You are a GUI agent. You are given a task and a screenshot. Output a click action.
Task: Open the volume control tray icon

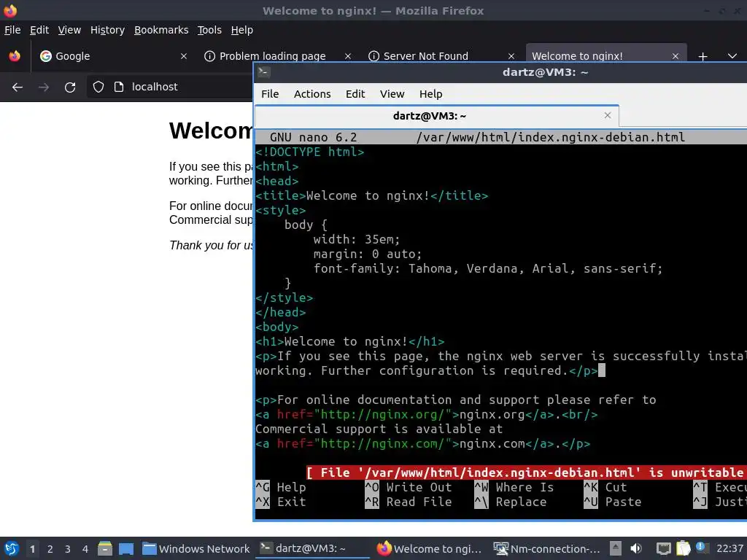coord(636,548)
